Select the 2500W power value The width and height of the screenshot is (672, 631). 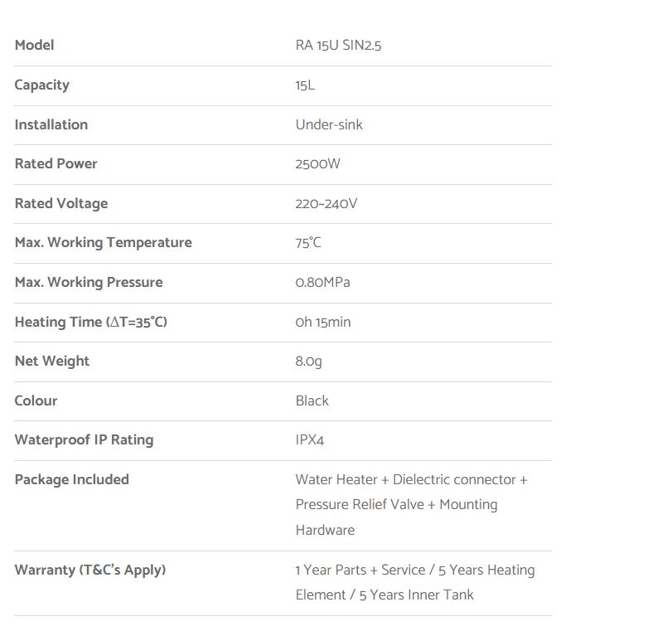point(317,164)
